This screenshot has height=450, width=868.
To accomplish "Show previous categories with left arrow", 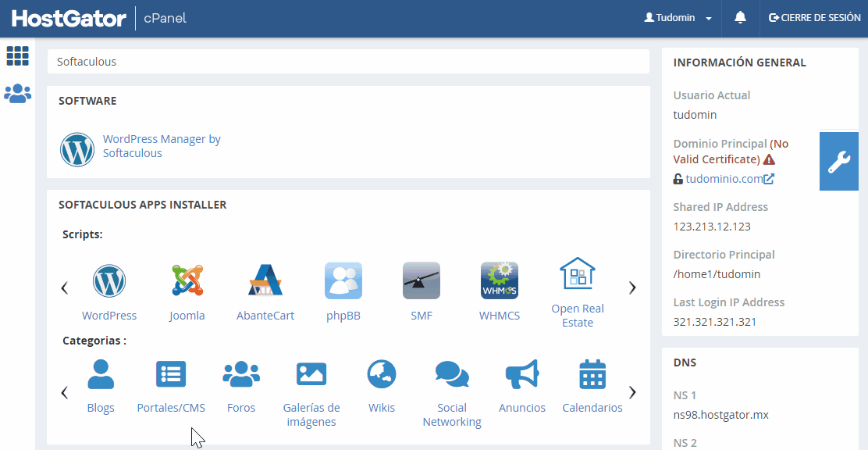I will (x=65, y=392).
